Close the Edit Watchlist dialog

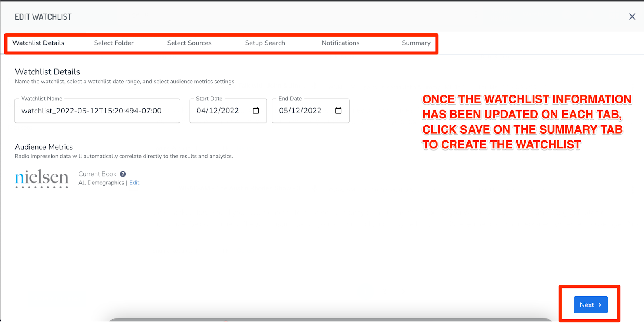pos(632,16)
